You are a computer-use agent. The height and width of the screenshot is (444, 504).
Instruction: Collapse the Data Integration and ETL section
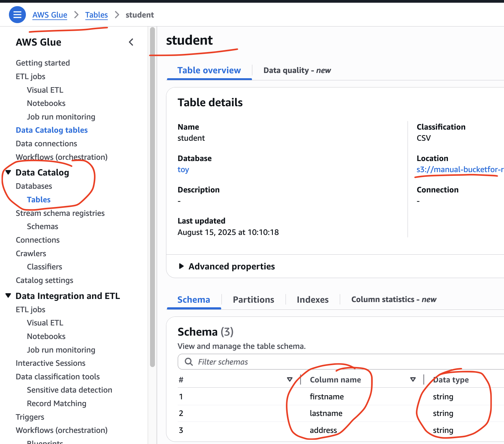pyautogui.click(x=8, y=296)
